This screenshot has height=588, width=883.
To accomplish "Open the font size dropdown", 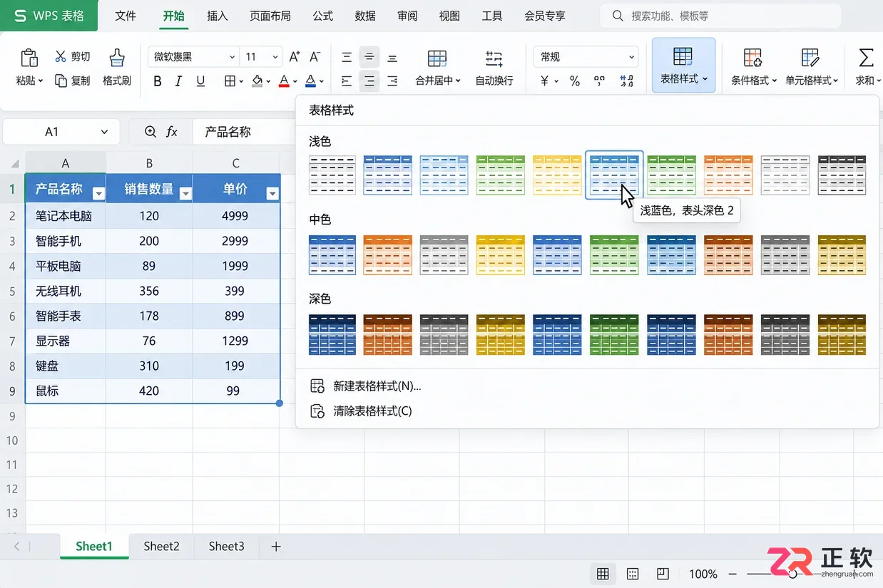I will coord(275,57).
